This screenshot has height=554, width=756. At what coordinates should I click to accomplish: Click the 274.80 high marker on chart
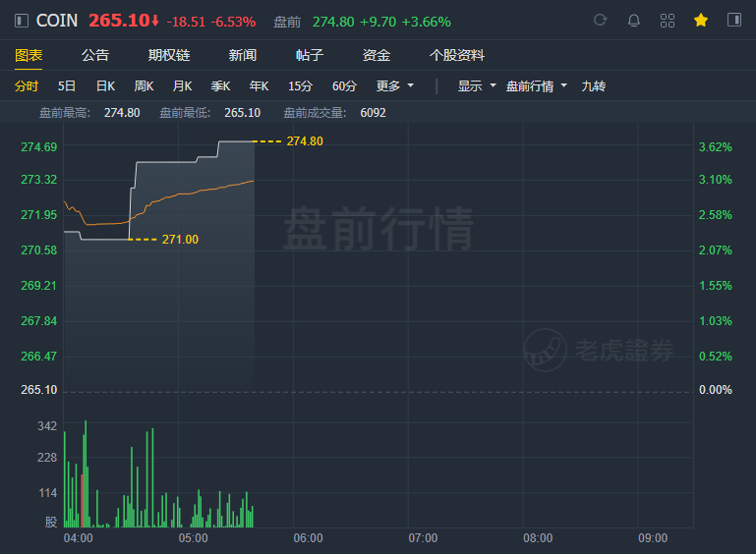[x=305, y=141]
